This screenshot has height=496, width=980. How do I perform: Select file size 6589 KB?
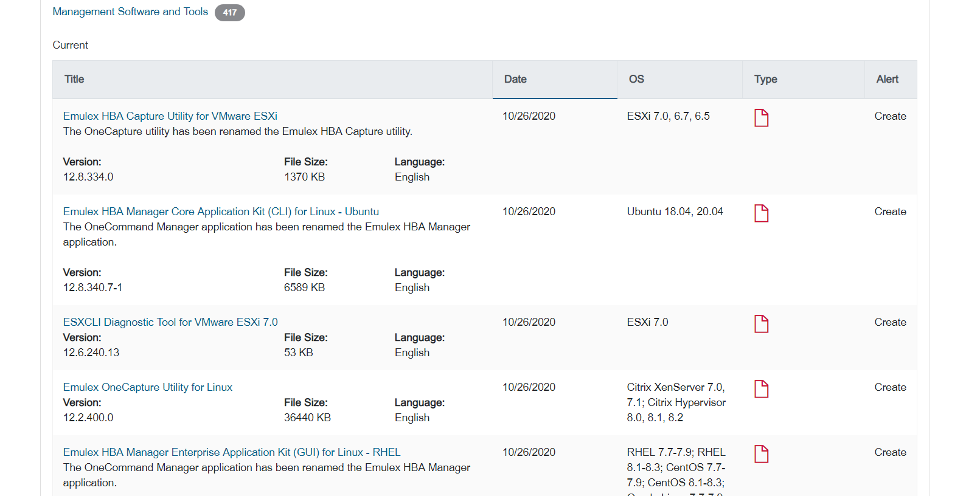pos(304,288)
